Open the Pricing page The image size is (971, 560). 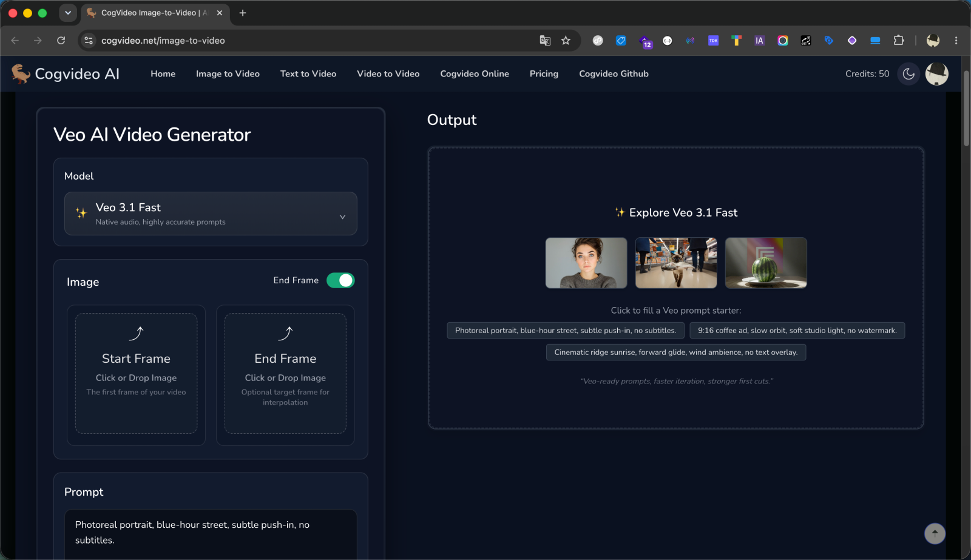pyautogui.click(x=544, y=73)
